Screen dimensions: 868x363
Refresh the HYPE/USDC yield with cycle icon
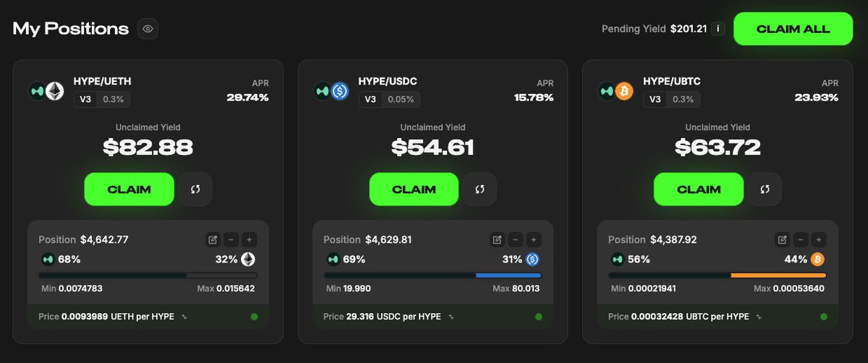tap(480, 189)
